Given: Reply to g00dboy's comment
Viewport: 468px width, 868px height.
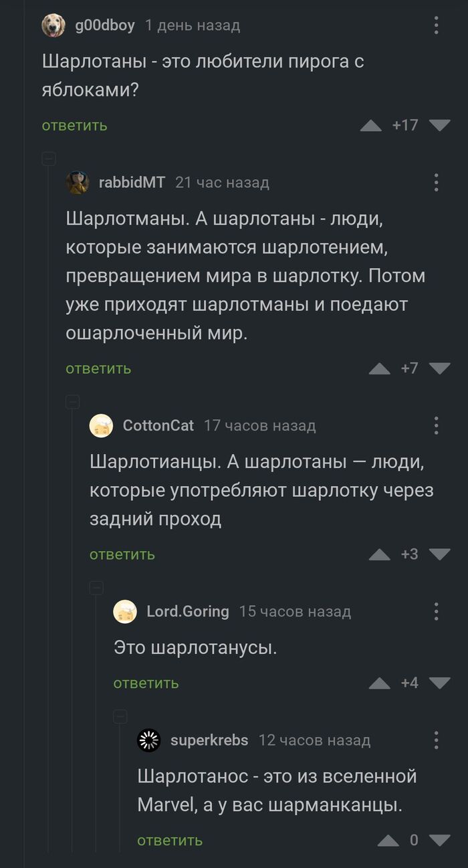Looking at the screenshot, I should (74, 126).
